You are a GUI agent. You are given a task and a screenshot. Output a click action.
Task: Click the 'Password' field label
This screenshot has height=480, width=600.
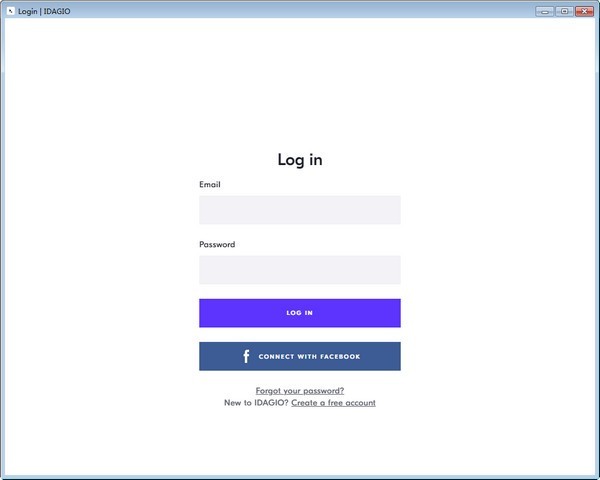pyautogui.click(x=217, y=245)
